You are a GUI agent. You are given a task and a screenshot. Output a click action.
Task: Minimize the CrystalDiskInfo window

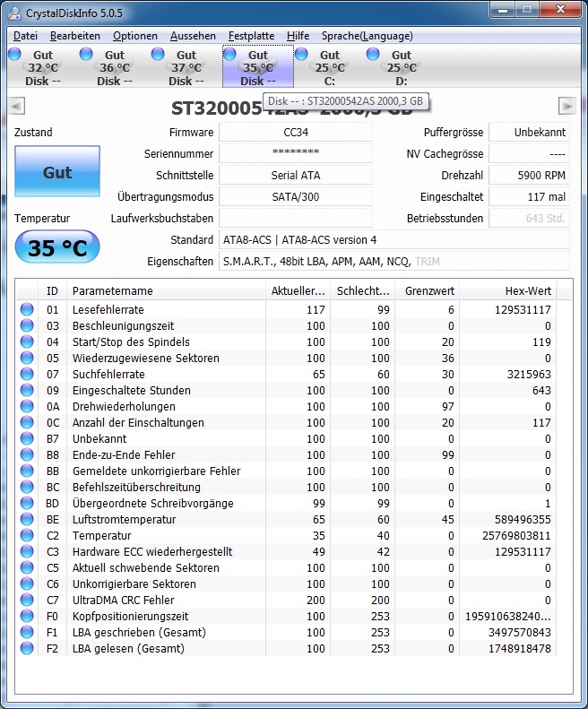point(503,10)
